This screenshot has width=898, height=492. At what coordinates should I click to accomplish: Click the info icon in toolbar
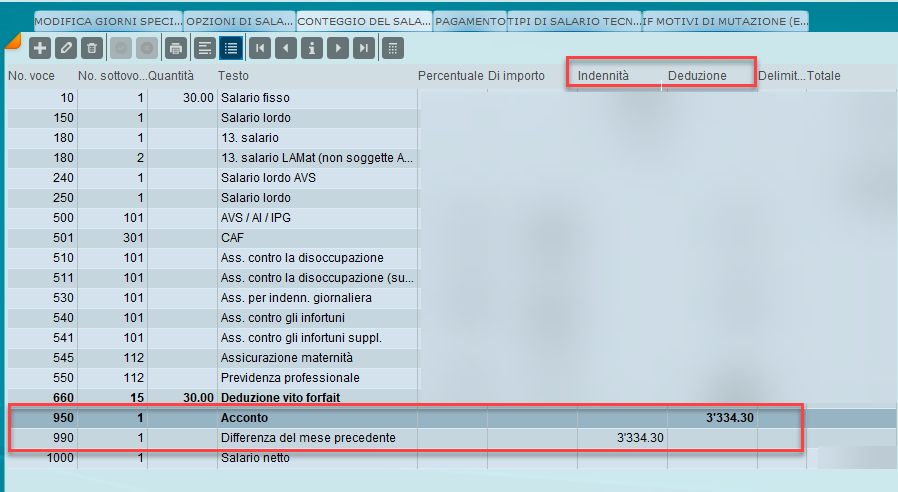(x=312, y=47)
